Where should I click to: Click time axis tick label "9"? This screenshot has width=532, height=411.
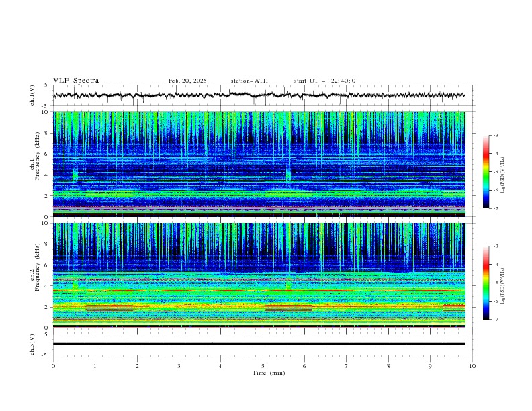430,366
